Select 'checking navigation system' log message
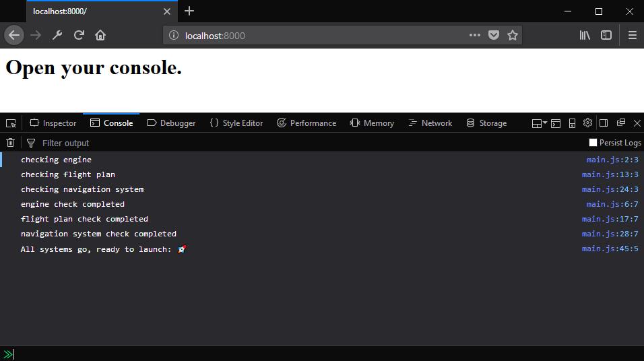The height and width of the screenshot is (361, 644). tap(82, 189)
